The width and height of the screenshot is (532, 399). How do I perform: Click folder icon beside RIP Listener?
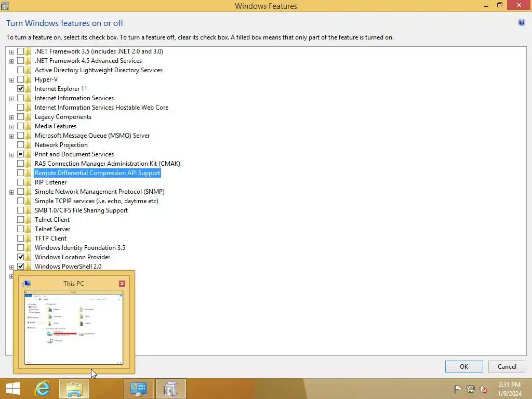click(28, 182)
